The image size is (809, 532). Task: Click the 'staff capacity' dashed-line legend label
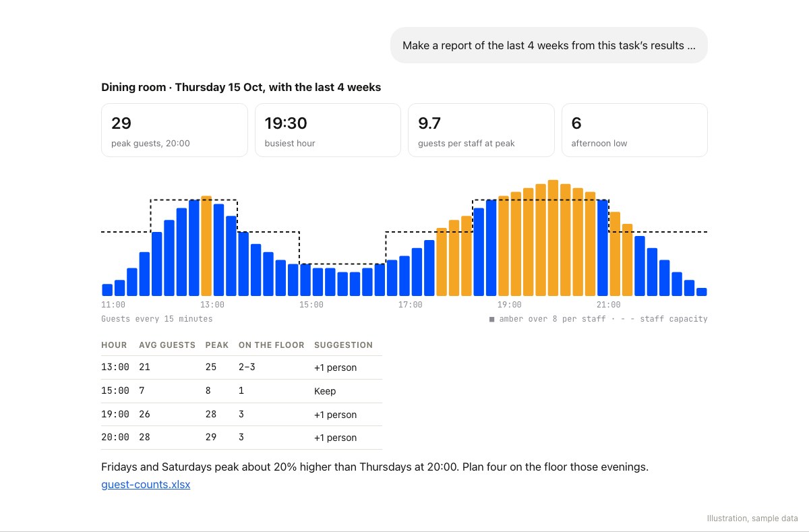point(673,319)
